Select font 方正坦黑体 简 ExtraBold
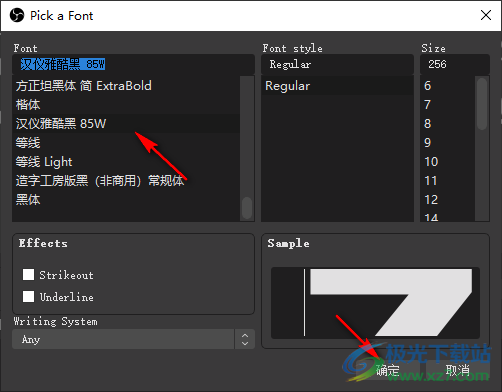502x392 pixels. 126,86
